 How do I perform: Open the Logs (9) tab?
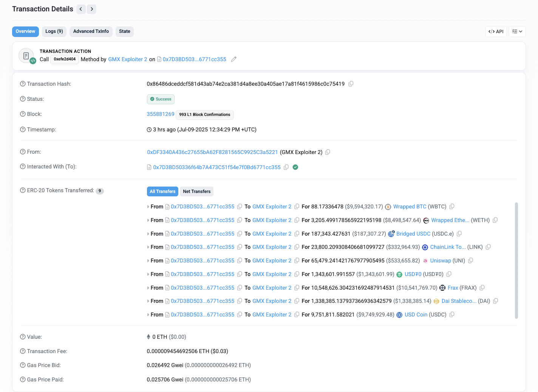(54, 31)
